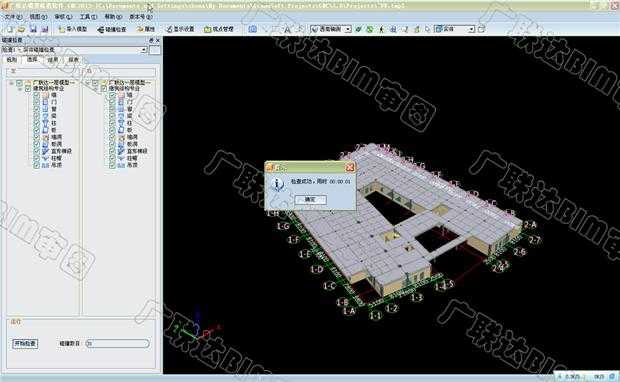The image size is (620, 382).
Task: Uncheck 墙 checkbox in the left tree
Action: click(x=36, y=95)
